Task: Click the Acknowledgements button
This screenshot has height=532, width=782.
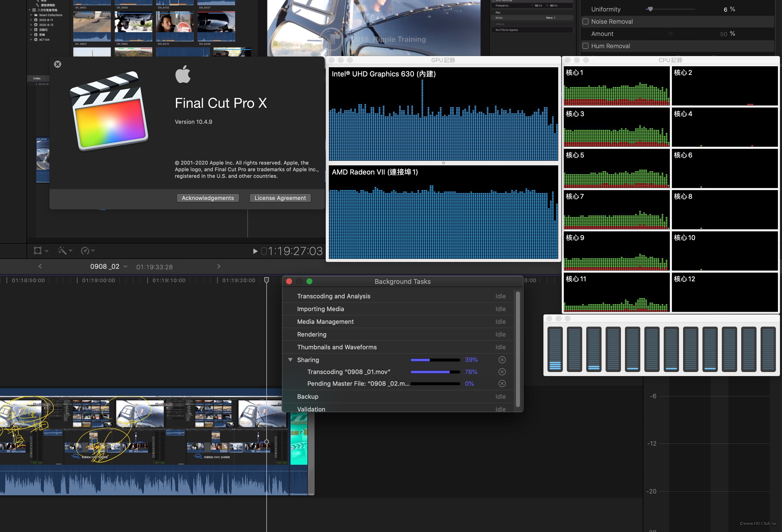Action: pyautogui.click(x=208, y=198)
